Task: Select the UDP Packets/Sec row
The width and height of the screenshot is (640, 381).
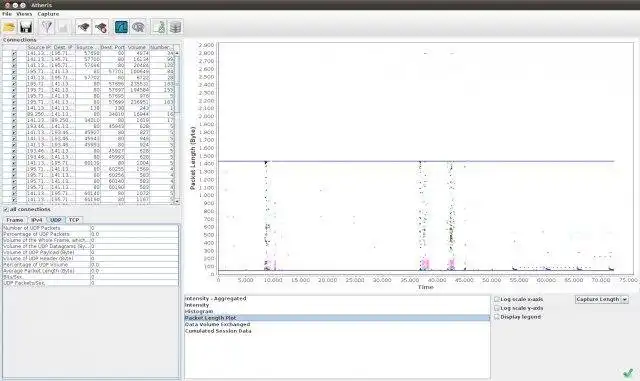Action: point(91,283)
